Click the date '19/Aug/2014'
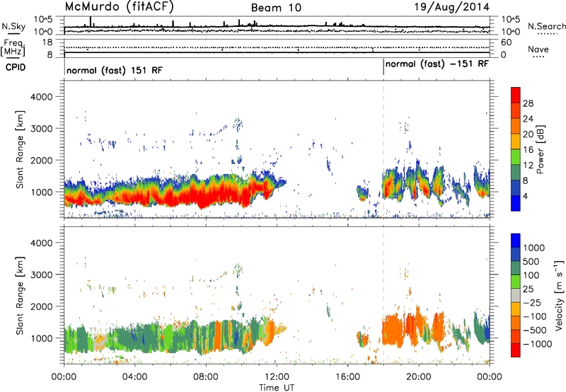 point(451,7)
